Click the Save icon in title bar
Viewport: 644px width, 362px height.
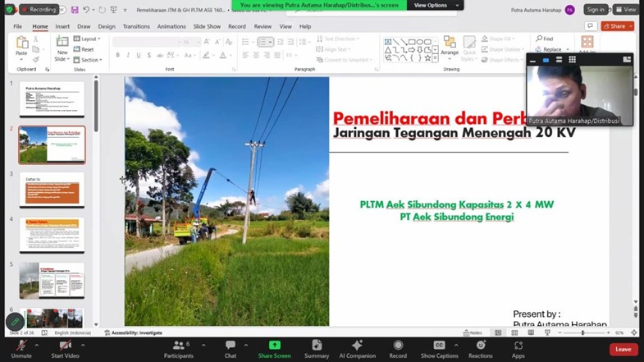click(75, 10)
